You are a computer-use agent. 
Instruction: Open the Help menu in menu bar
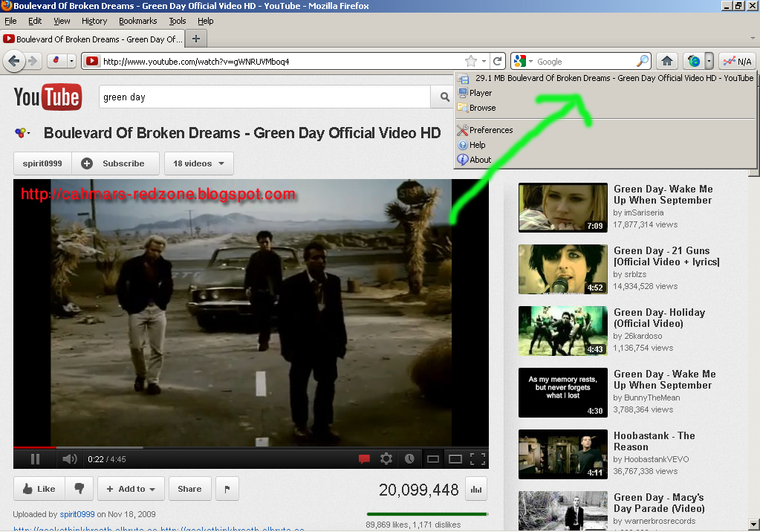click(x=206, y=21)
